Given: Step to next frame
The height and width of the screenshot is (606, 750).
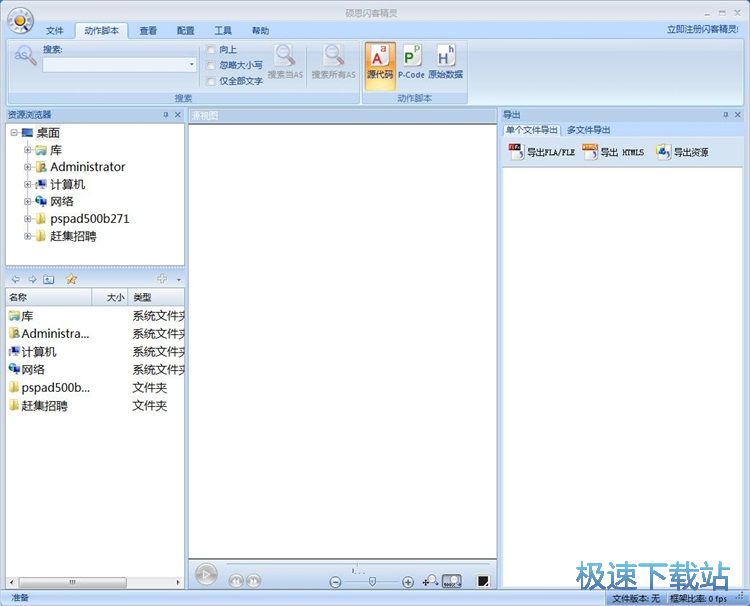Looking at the screenshot, I should coord(254,581).
